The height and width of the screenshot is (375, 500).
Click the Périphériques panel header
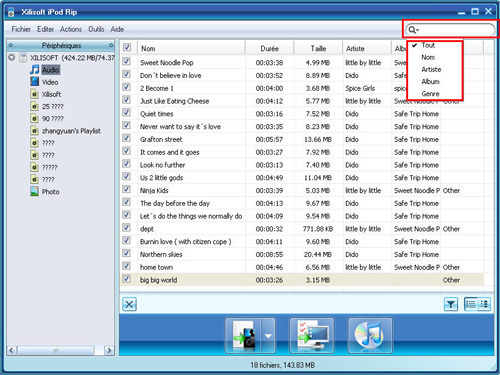pos(61,45)
